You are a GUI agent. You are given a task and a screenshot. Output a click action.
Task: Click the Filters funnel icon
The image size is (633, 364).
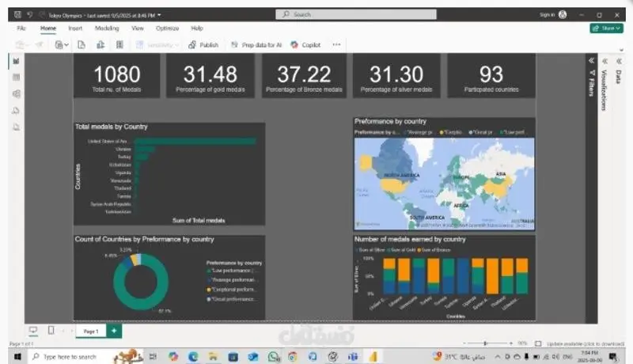(x=592, y=73)
